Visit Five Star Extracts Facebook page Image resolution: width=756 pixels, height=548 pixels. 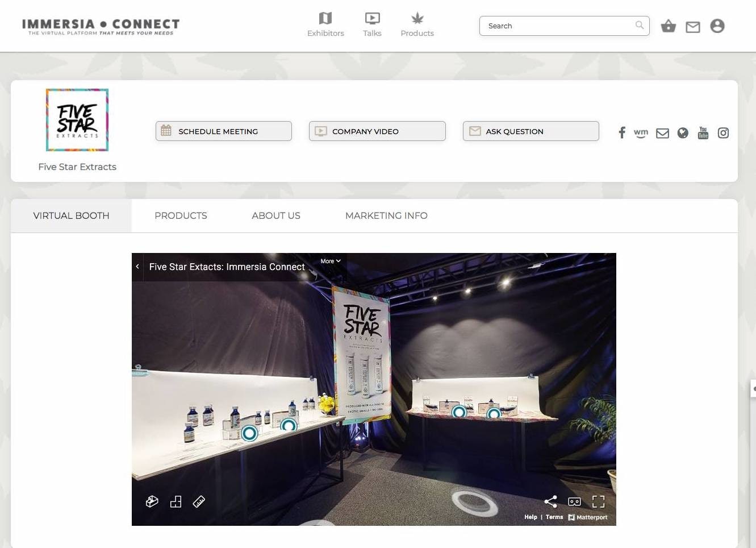tap(622, 132)
